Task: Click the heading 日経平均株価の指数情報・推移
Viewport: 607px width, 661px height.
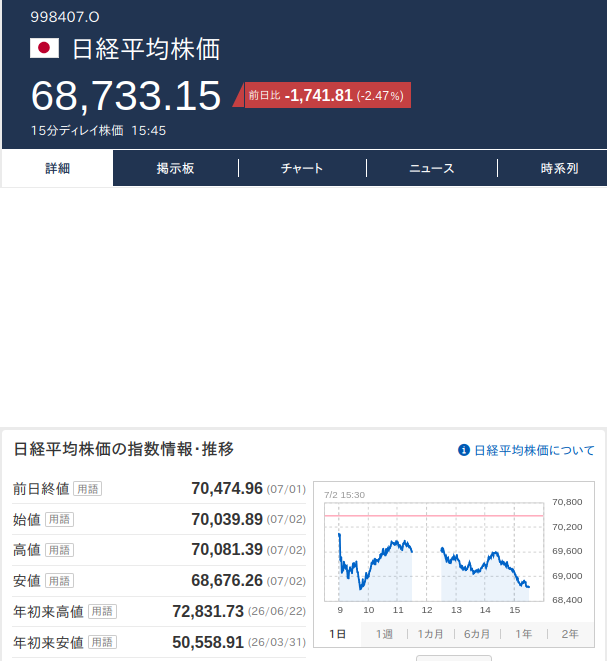Action: tap(124, 449)
